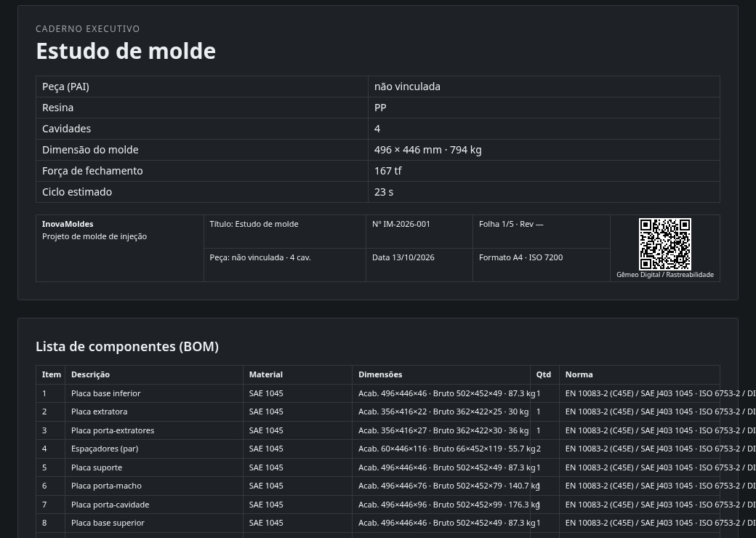Click the "Placa porta-cavidade" description
The image size is (756, 538).
110,505
